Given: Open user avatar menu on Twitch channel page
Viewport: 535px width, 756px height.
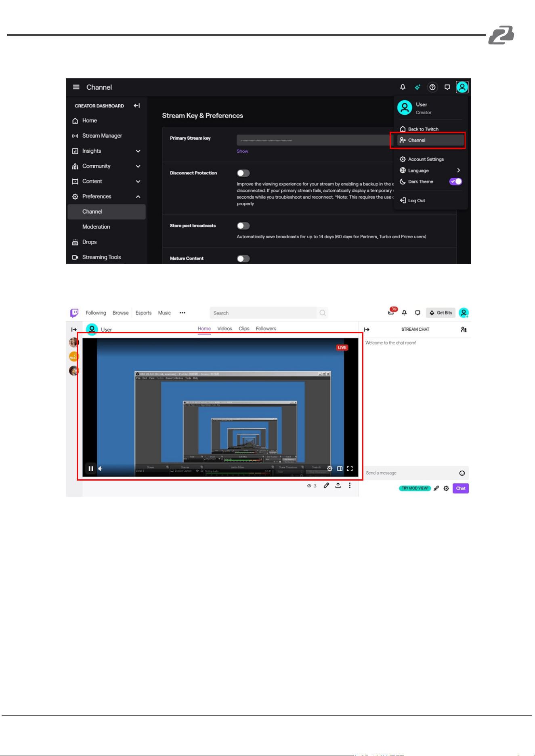Looking at the screenshot, I should point(464,313).
